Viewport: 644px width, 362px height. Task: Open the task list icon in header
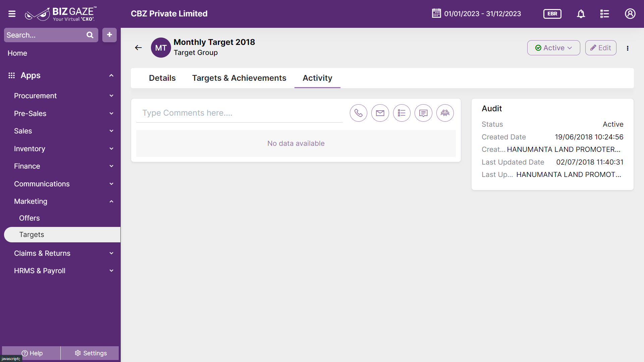tap(604, 14)
